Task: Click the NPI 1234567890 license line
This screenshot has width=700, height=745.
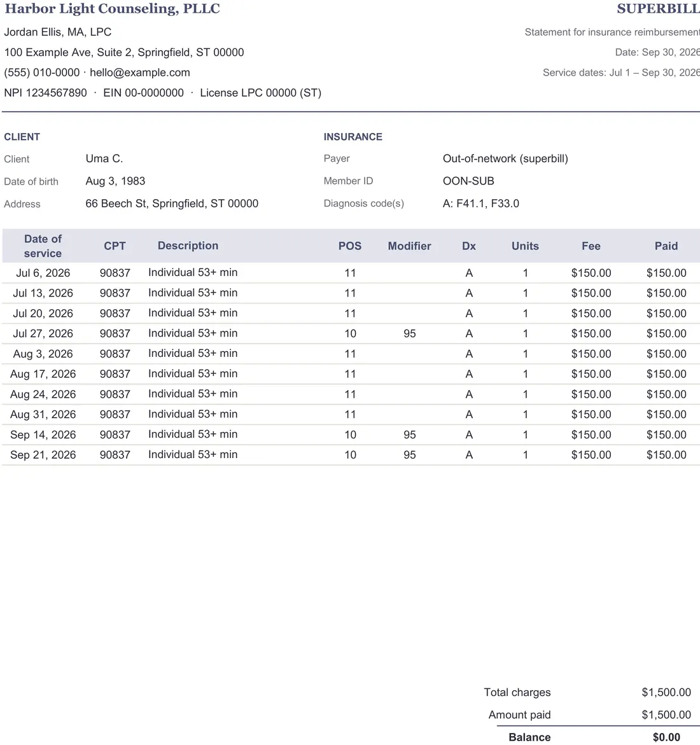Action: (x=162, y=93)
